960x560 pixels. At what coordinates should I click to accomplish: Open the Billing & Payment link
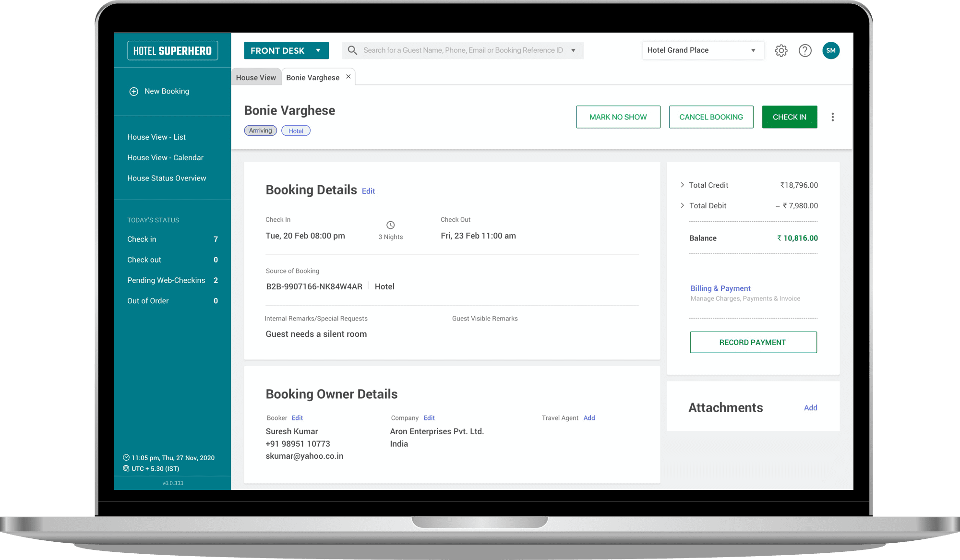coord(720,288)
